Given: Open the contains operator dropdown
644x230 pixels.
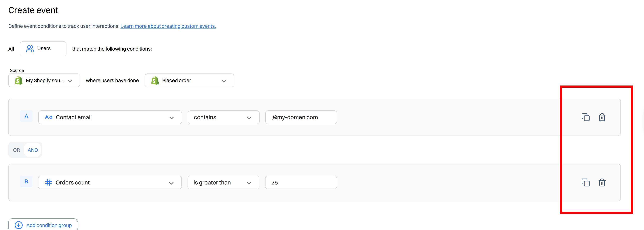Looking at the screenshot, I should (x=223, y=117).
